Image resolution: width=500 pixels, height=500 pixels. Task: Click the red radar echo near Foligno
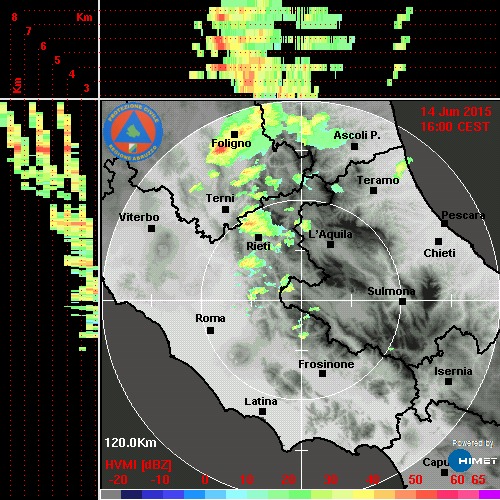point(221,150)
